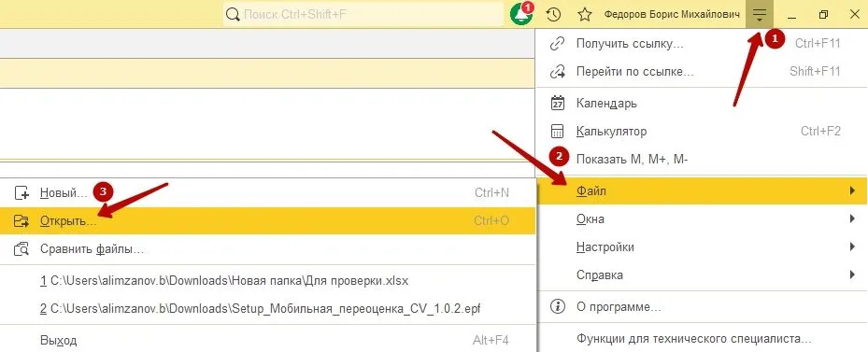Open the history clock icon
The height and width of the screenshot is (352, 868).
553,14
